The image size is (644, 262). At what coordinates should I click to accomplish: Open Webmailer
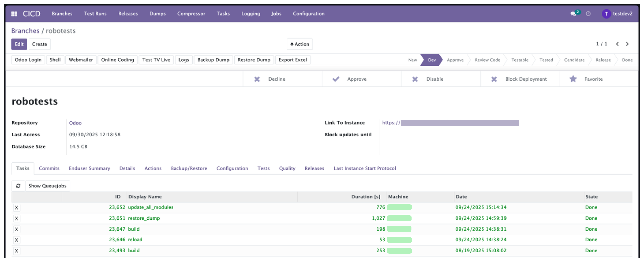[81, 60]
